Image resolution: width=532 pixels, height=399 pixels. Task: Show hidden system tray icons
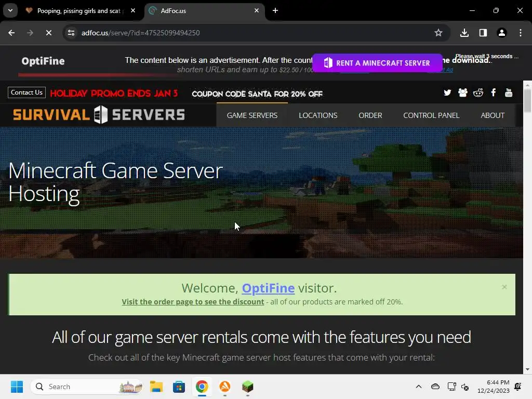[419, 387]
